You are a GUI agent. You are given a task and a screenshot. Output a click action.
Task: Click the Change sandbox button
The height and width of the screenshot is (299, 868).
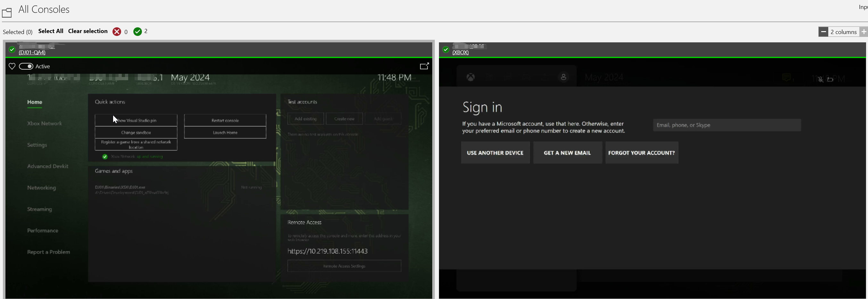(136, 132)
